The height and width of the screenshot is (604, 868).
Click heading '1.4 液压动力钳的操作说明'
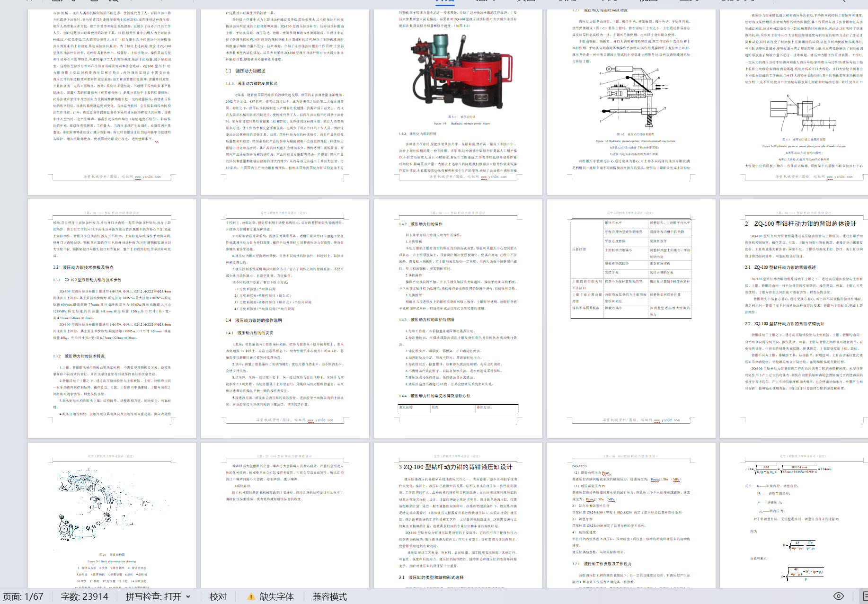pos(254,320)
